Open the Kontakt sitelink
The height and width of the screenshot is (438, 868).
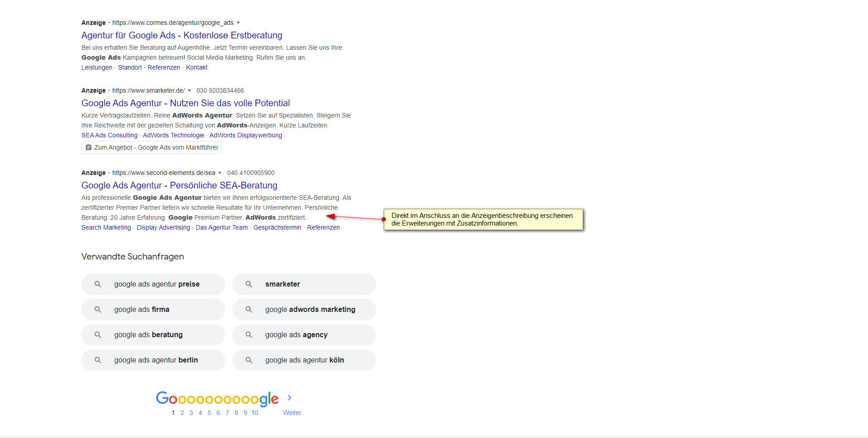[x=197, y=67]
